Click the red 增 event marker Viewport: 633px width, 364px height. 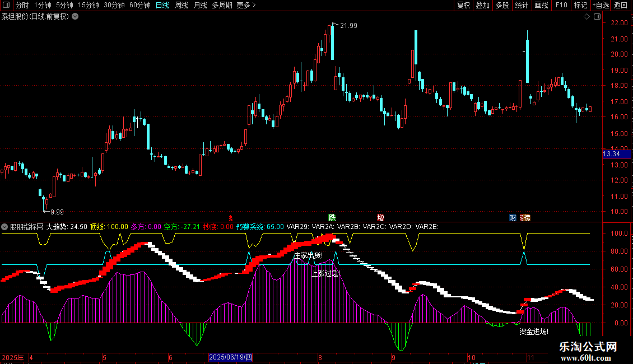pyautogui.click(x=380, y=217)
